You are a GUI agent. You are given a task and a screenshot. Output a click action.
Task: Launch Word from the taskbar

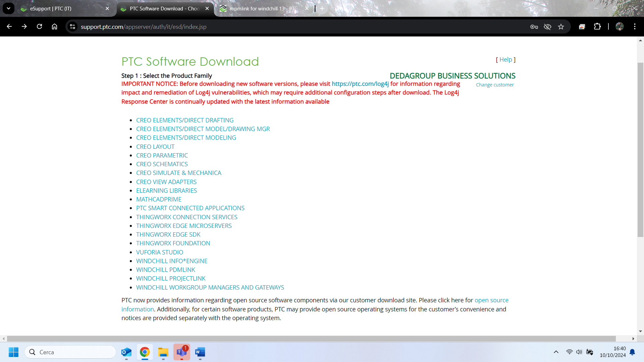pyautogui.click(x=200, y=352)
